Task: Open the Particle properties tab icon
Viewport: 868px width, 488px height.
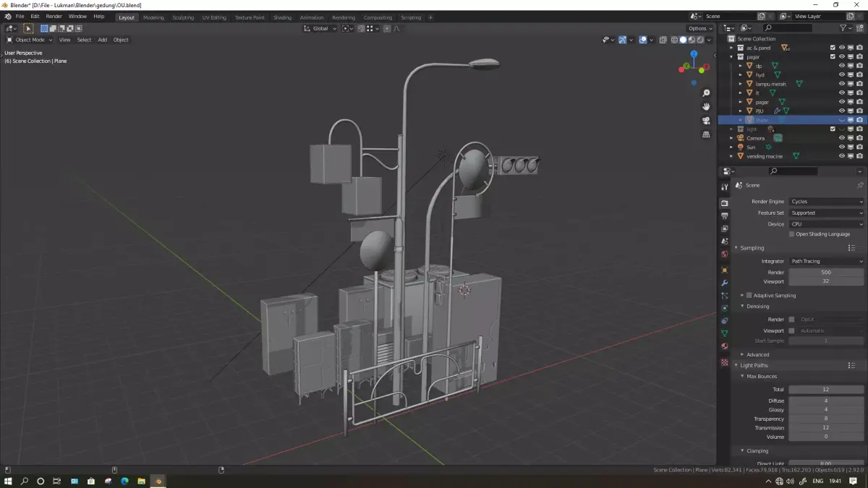Action: [x=725, y=296]
